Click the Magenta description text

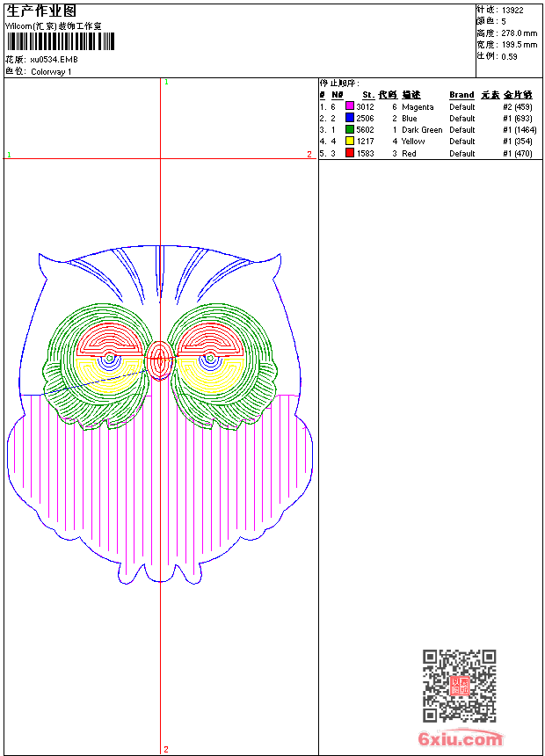click(418, 107)
